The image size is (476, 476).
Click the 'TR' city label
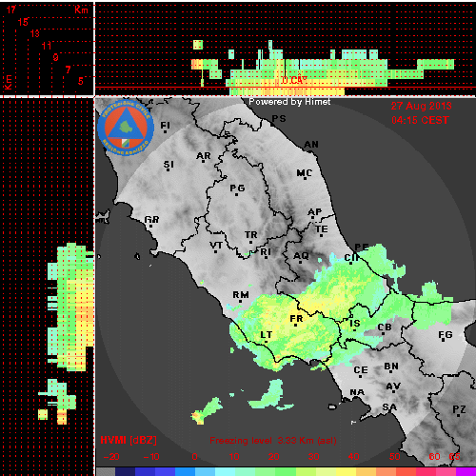[251, 235]
